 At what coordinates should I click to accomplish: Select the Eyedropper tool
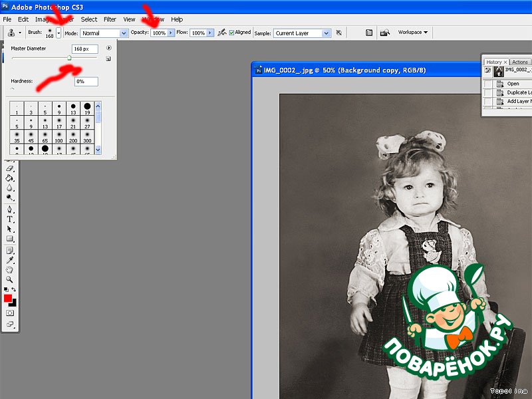pos(10,260)
